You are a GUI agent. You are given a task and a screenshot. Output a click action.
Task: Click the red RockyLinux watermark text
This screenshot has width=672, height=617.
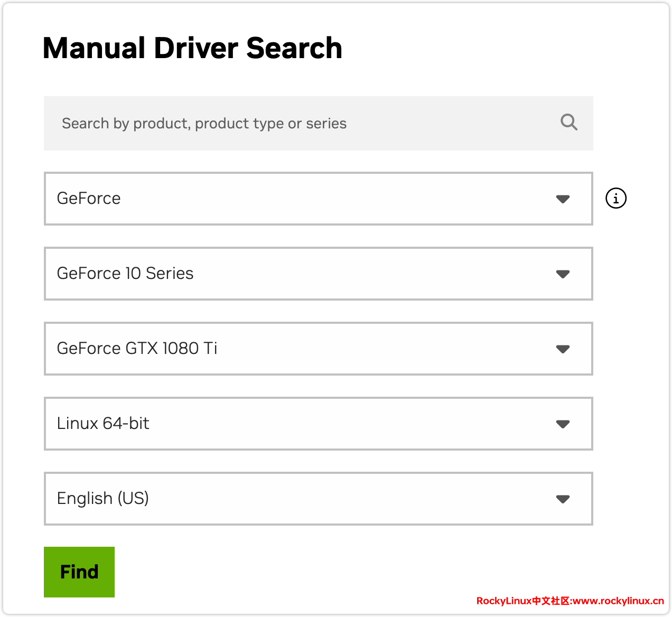click(570, 601)
